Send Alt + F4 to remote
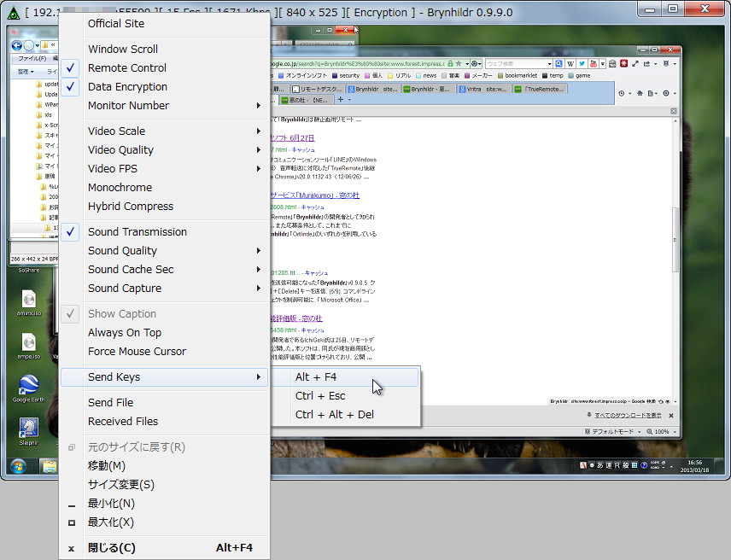 346,377
